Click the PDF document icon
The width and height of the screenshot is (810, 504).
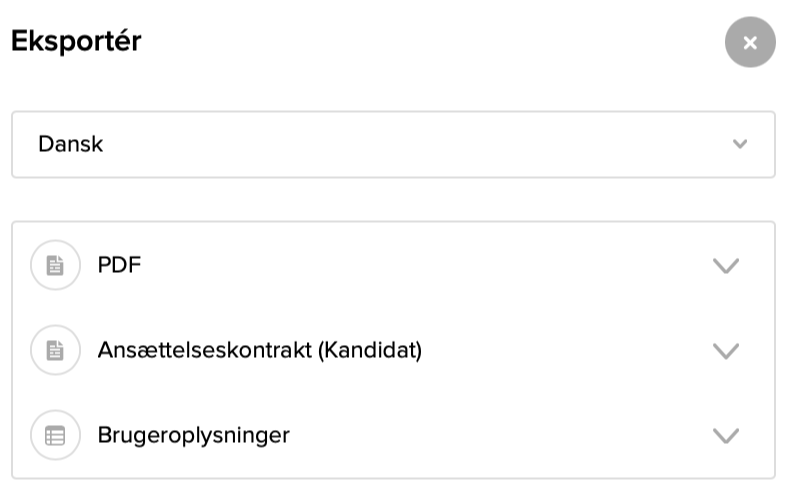pyautogui.click(x=55, y=266)
